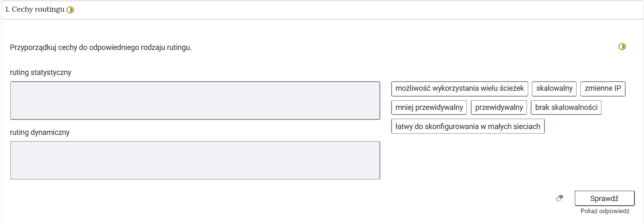Click the ruting dynamiczny drop box

click(x=195, y=160)
